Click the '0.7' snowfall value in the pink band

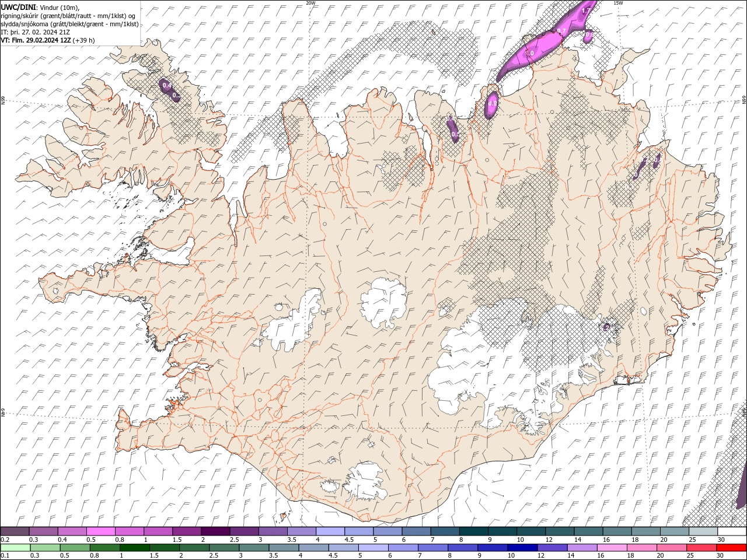click(x=561, y=31)
